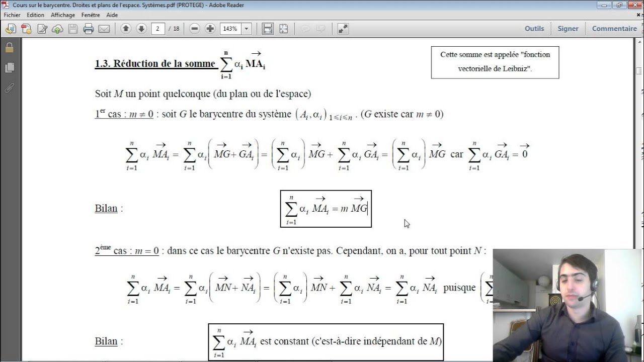The image size is (644, 362).
Task: Click the vertical scrollbar of the document
Action: click(639, 200)
